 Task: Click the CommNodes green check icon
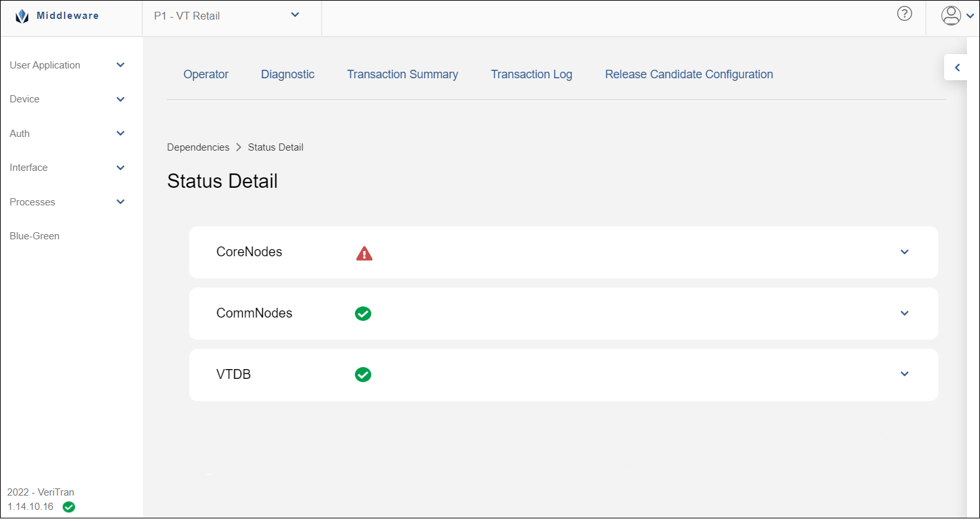coord(363,314)
